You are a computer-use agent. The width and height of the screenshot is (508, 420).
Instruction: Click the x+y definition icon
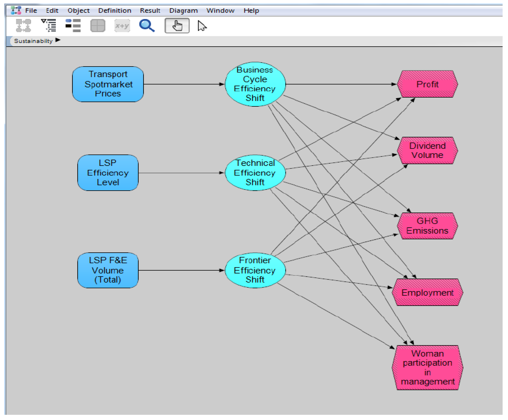click(122, 25)
